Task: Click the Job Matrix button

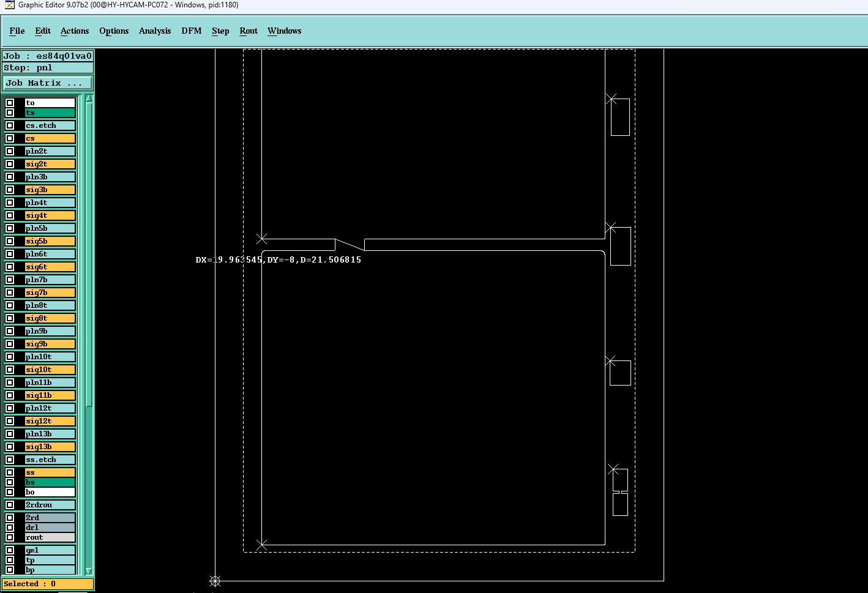Action: coord(48,83)
